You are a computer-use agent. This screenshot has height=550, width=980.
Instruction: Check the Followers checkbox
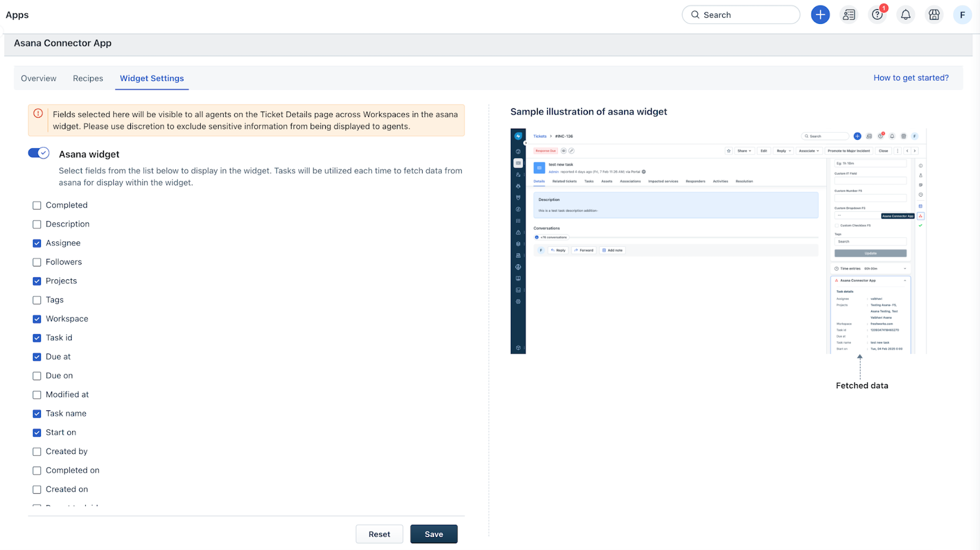pos(37,263)
